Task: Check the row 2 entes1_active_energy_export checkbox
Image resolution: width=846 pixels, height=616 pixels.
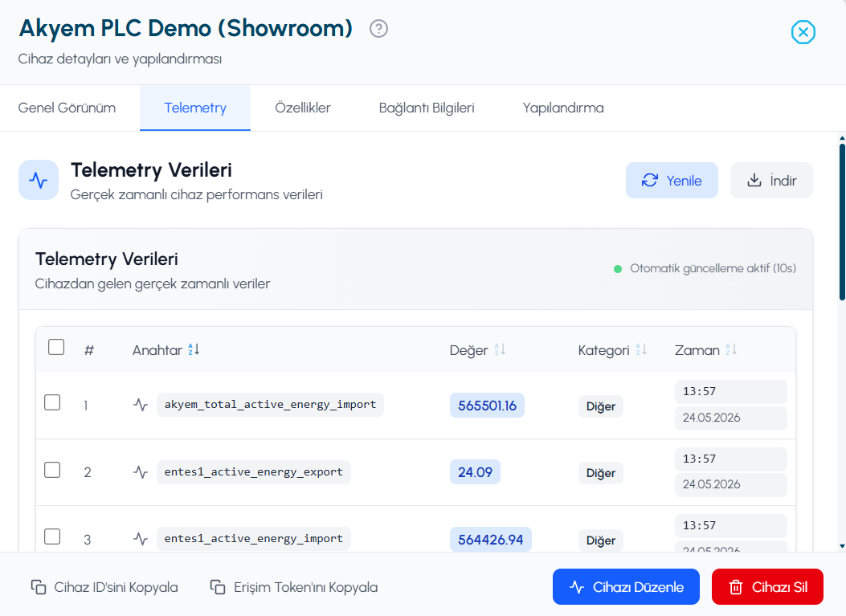Action: (52, 470)
